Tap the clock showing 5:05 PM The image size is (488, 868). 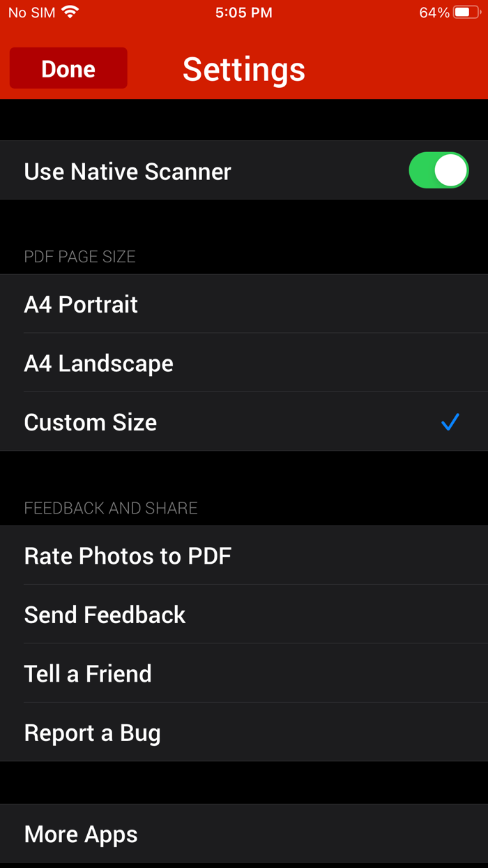(244, 12)
